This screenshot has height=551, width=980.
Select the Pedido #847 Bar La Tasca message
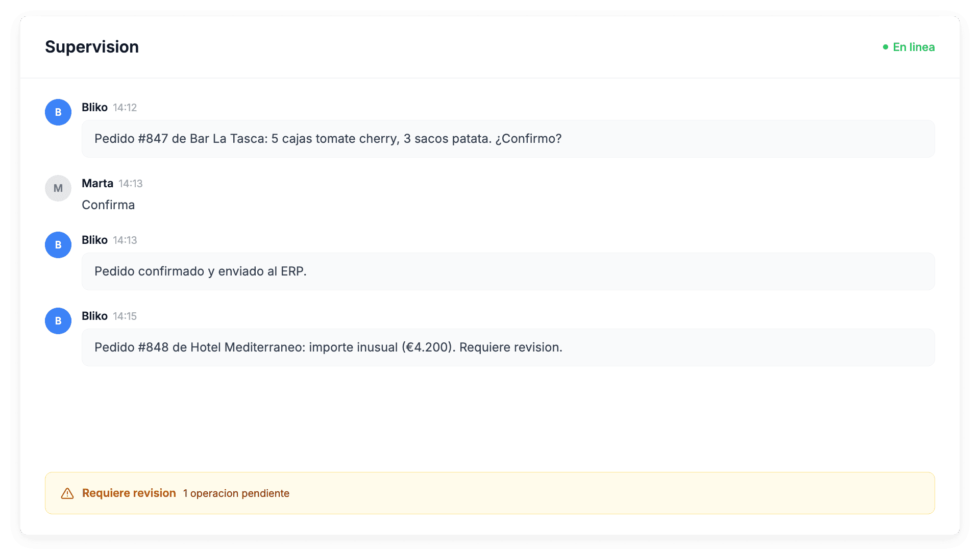click(328, 139)
